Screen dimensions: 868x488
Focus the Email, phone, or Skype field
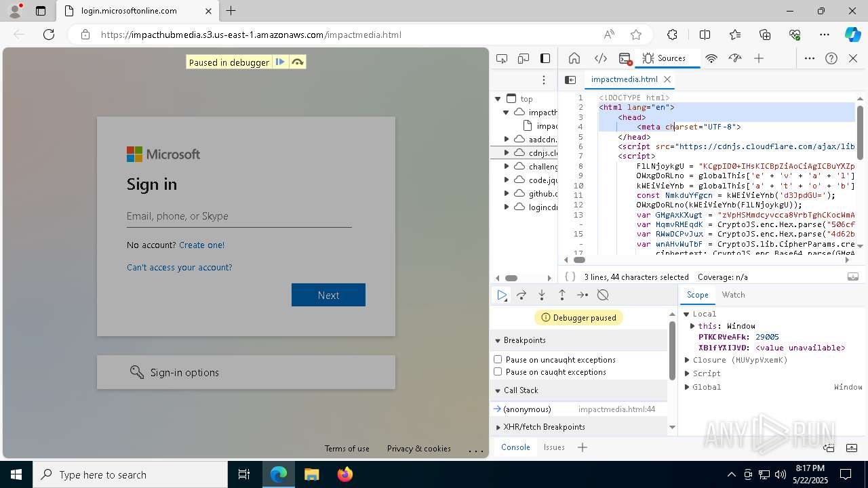[x=239, y=216]
